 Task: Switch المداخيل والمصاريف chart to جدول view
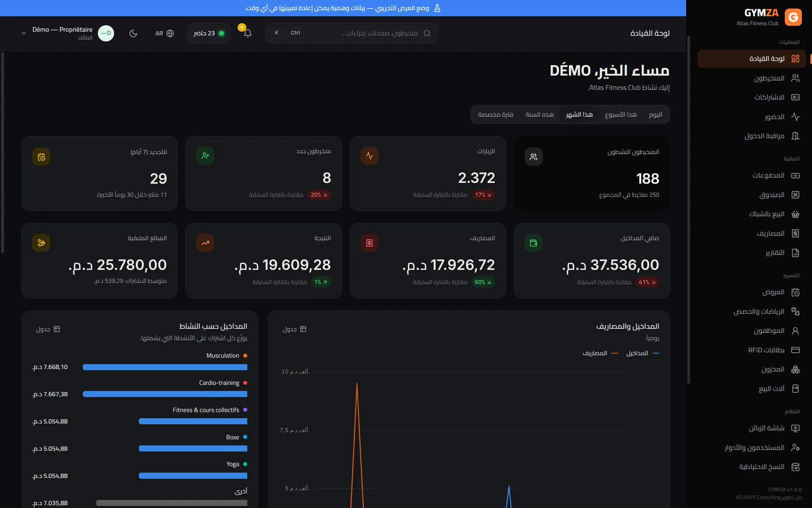pos(294,329)
